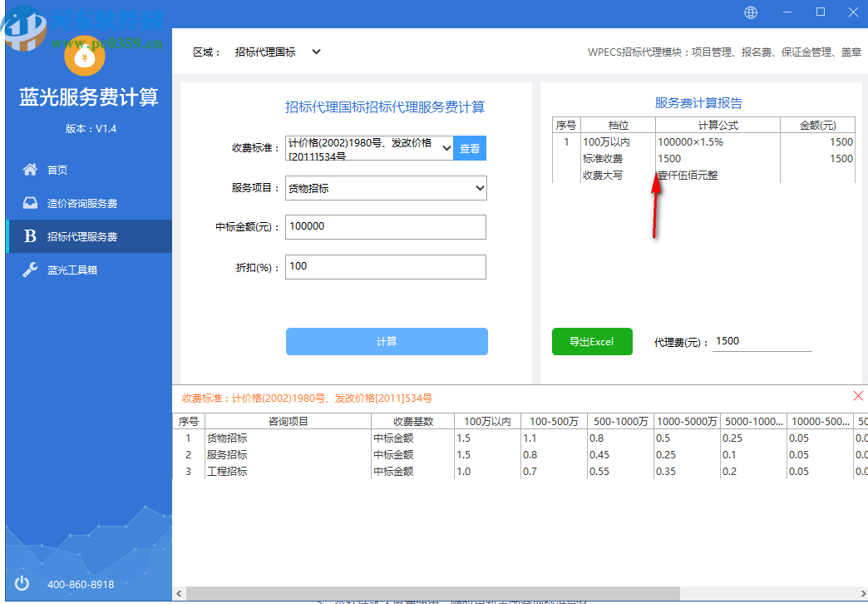Select the 货物招标 row in the table
Screen dimensions: 868x604
(x=229, y=438)
